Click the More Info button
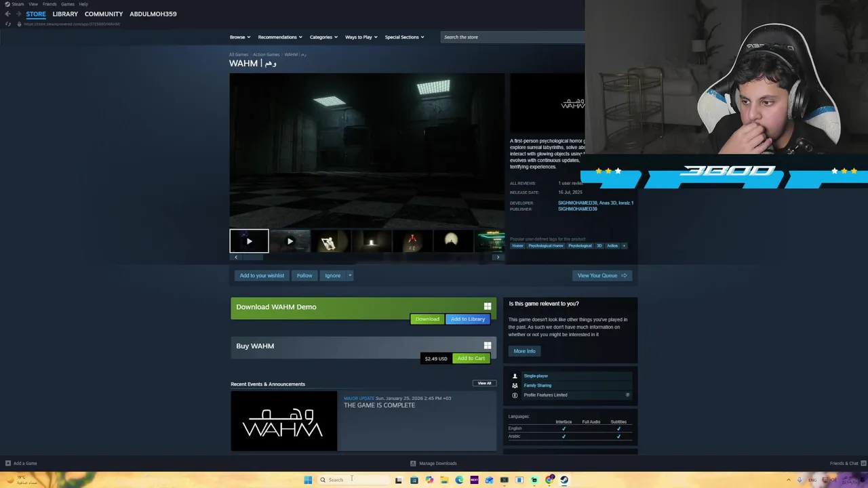Image resolution: width=868 pixels, height=488 pixels. coord(524,351)
